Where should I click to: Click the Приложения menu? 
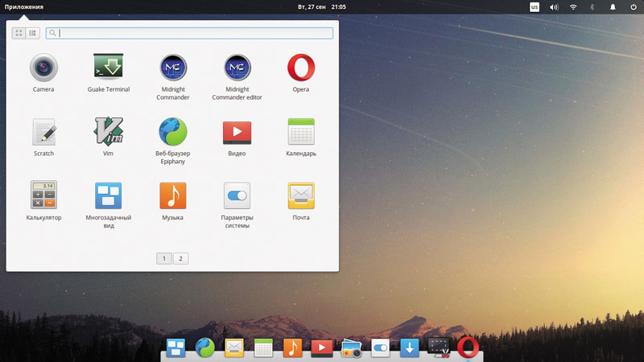click(24, 6)
